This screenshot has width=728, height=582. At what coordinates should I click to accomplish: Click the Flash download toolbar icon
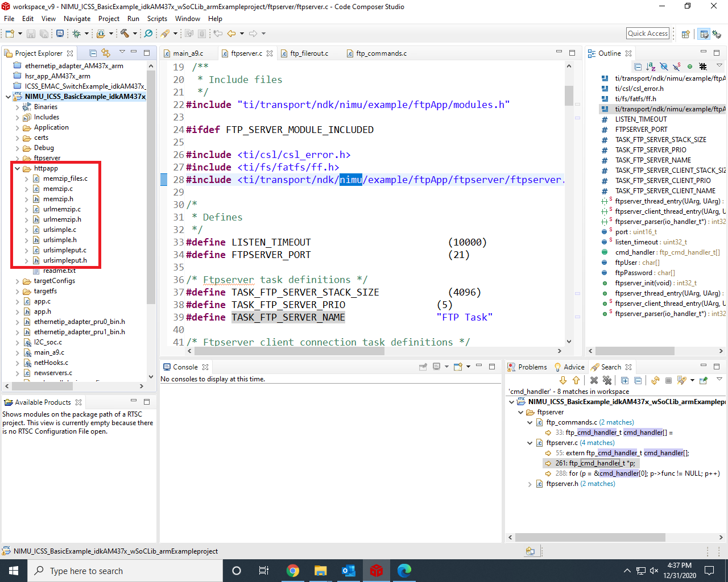pyautogui.click(x=101, y=34)
